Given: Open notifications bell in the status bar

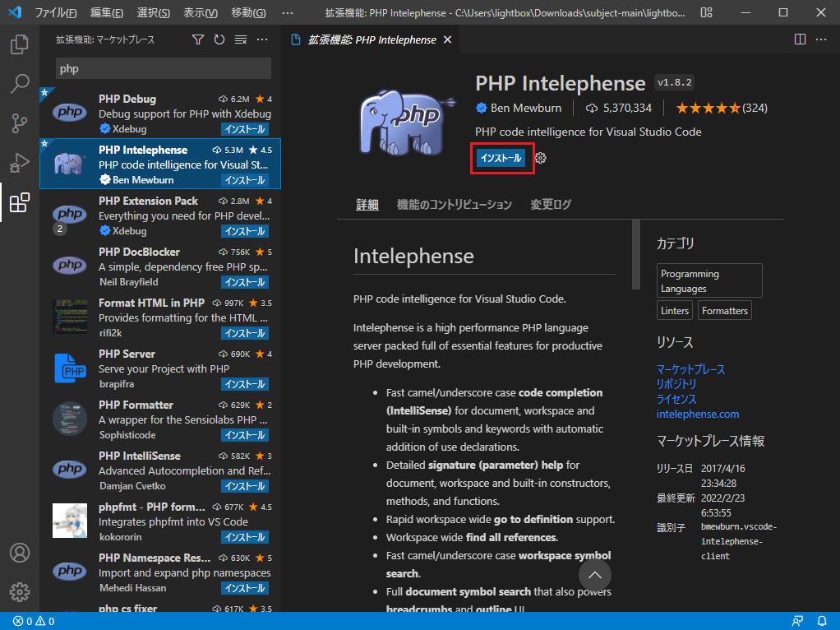Looking at the screenshot, I should [x=822, y=621].
